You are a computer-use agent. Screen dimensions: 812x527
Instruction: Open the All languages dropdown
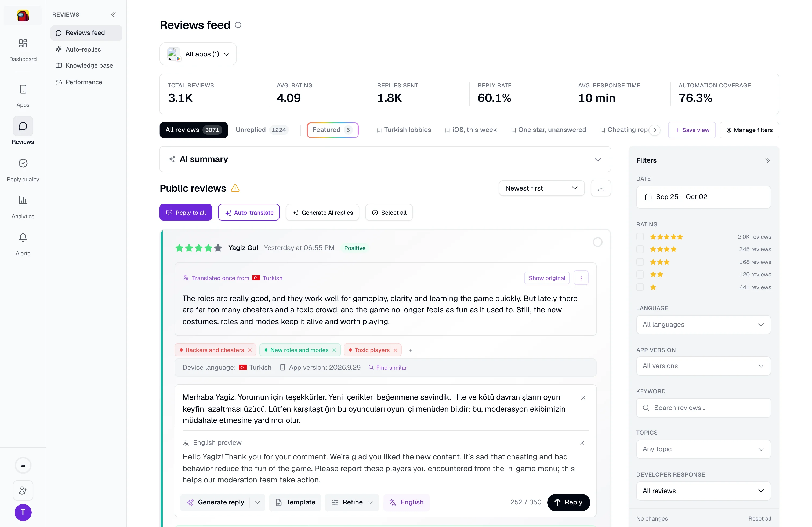[x=704, y=325]
